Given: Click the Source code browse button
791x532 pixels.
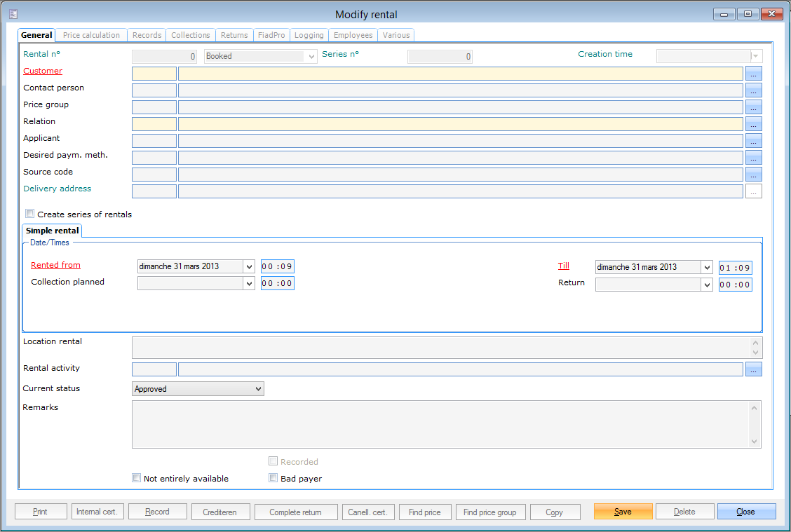Looking at the screenshot, I should click(753, 175).
